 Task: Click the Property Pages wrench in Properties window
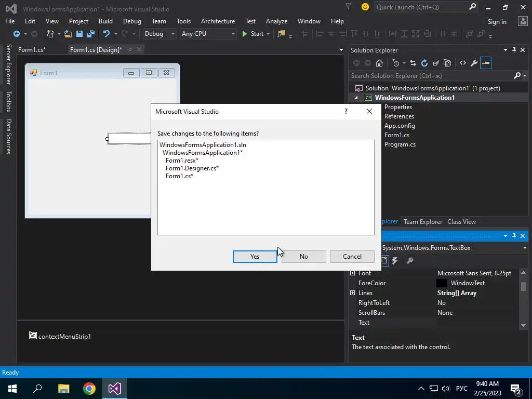[410, 261]
